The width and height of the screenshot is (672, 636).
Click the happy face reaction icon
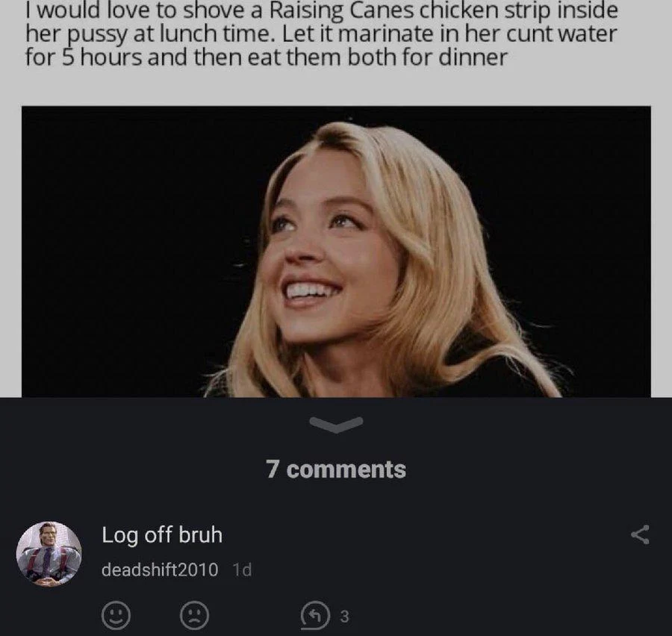pyautogui.click(x=113, y=616)
